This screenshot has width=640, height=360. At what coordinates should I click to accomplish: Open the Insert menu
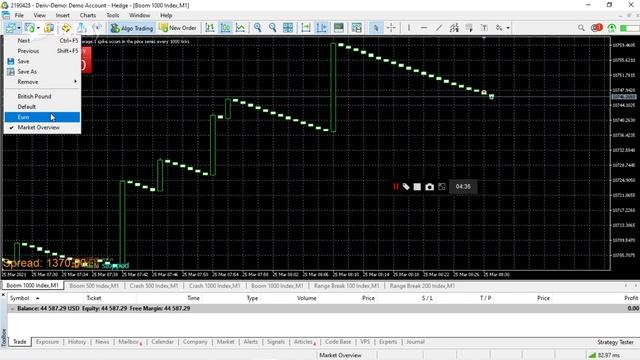tap(62, 15)
